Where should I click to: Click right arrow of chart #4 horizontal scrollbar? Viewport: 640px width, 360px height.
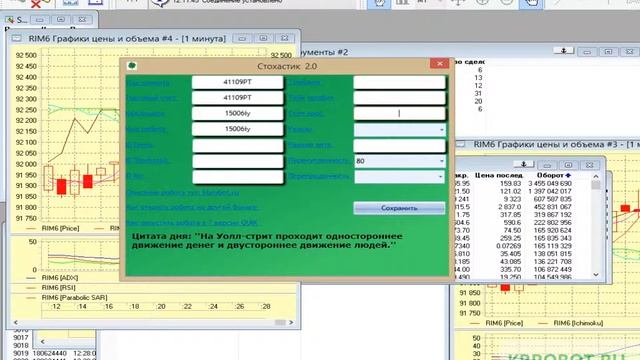tap(291, 322)
